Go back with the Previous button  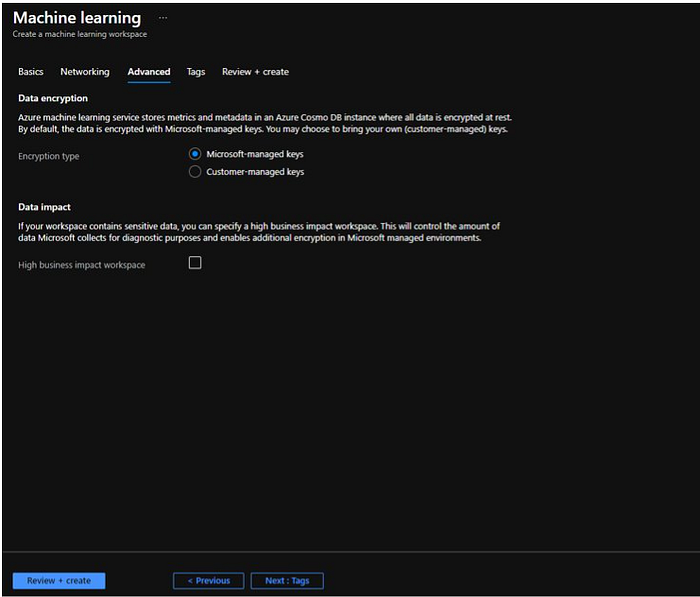(x=208, y=581)
